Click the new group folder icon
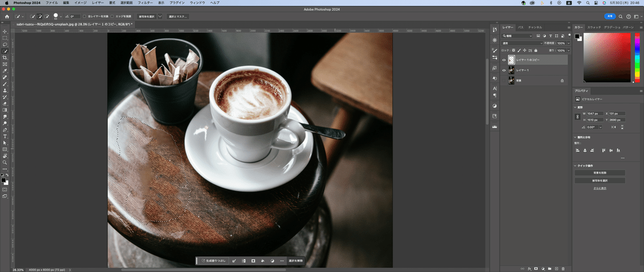644x272 pixels. tap(550, 268)
